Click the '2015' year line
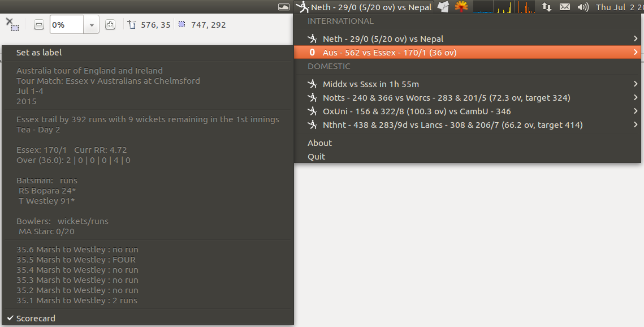Viewport: 644px width, 327px height. pyautogui.click(x=26, y=101)
